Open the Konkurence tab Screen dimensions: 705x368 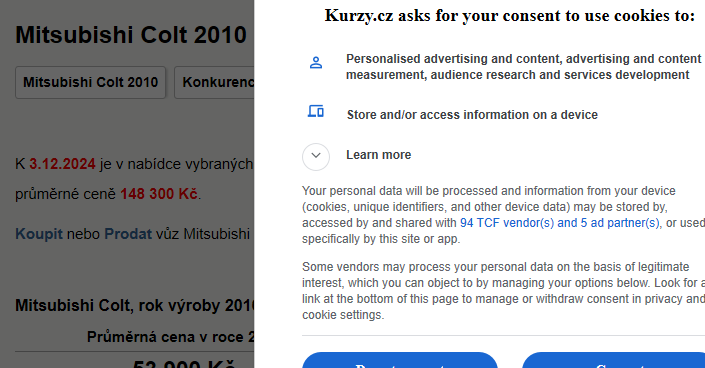pyautogui.click(x=214, y=82)
